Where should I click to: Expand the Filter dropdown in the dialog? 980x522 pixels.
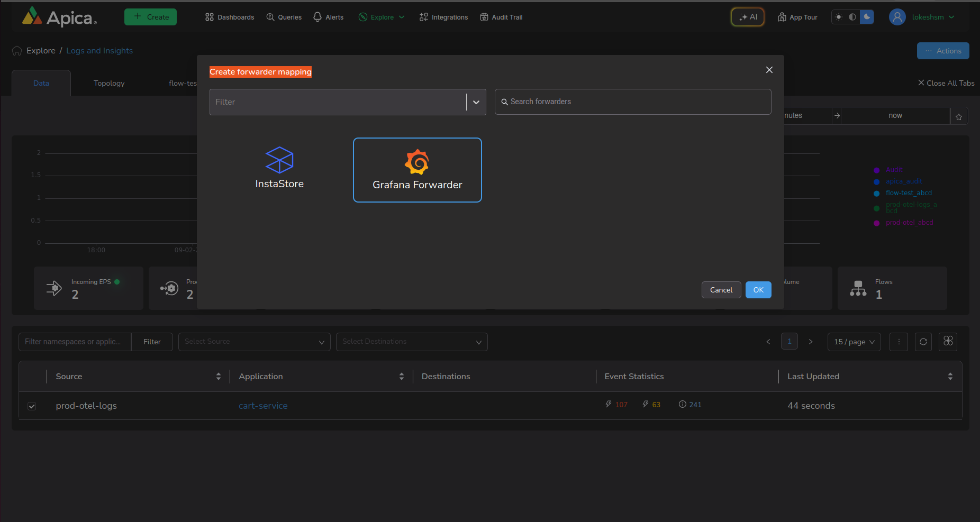click(x=476, y=102)
